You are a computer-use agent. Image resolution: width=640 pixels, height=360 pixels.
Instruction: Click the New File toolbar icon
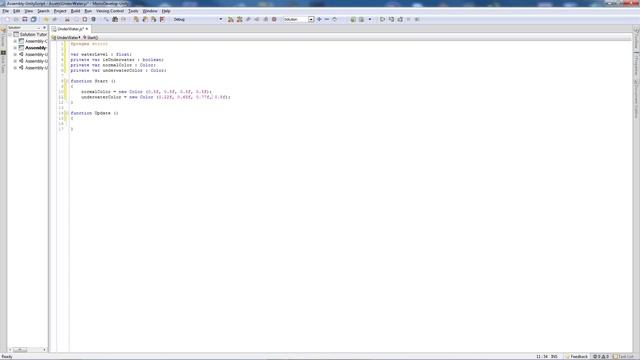click(x=7, y=19)
